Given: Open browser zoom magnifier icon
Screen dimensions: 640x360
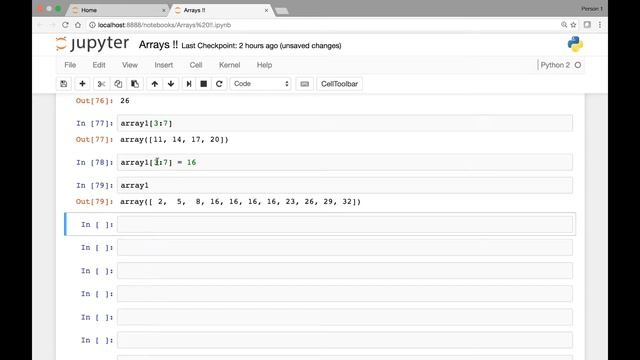Looking at the screenshot, I should (x=564, y=25).
